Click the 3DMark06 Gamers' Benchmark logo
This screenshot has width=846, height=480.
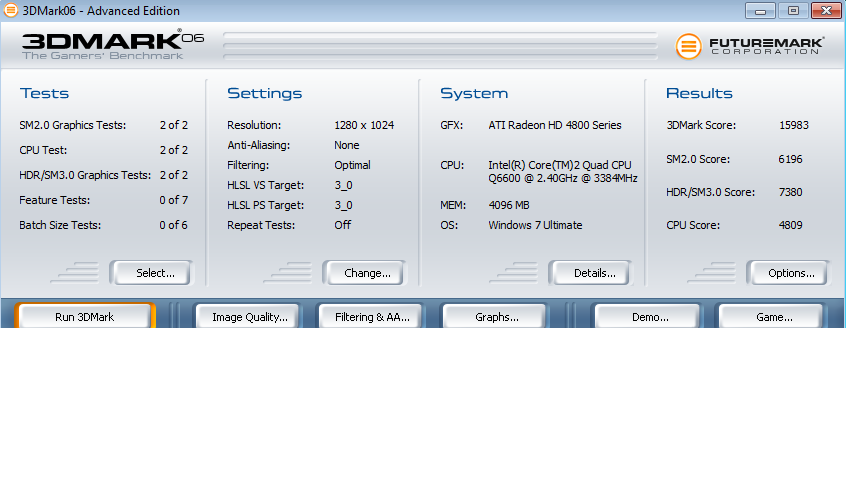112,44
